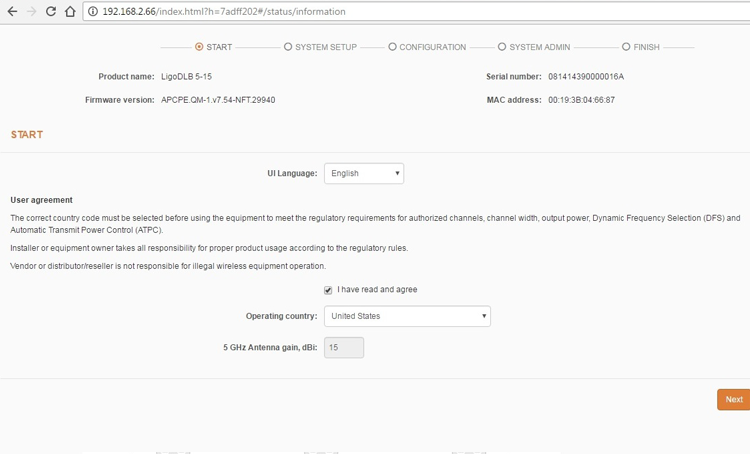Click MAC address '00:19:3B:04:66:87'
The width and height of the screenshot is (750, 454).
click(582, 100)
